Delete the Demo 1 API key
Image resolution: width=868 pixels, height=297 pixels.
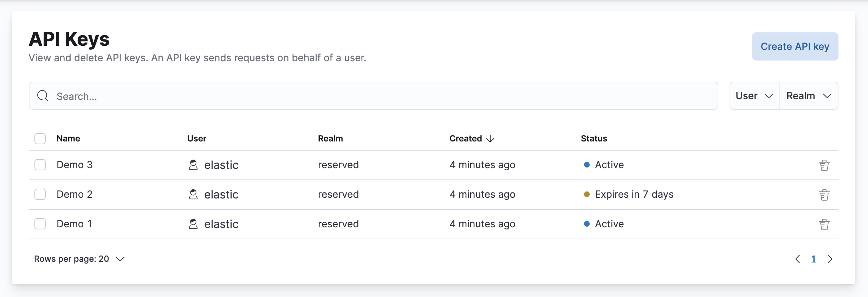tap(824, 224)
